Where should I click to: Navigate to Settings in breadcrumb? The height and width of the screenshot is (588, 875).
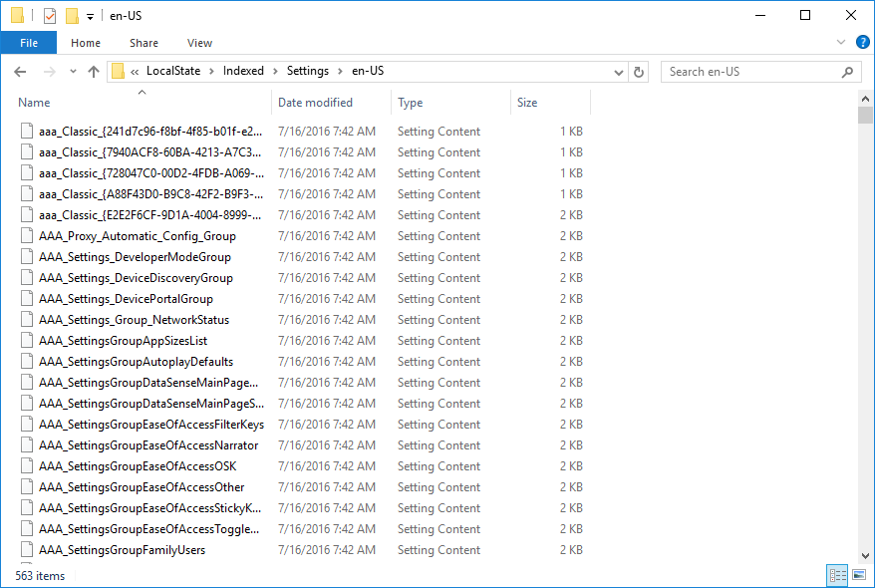(x=308, y=71)
